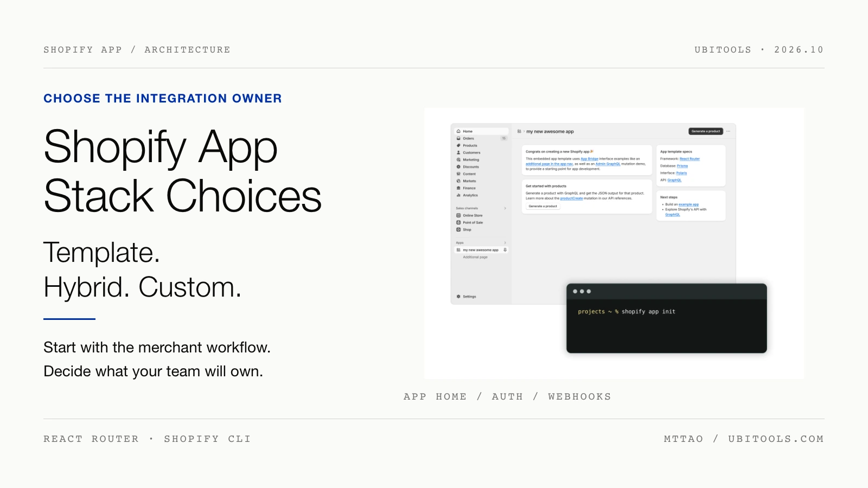Click the apps grid icon in the breadcrumb
Viewport: 868px width, 488px height.
click(519, 131)
